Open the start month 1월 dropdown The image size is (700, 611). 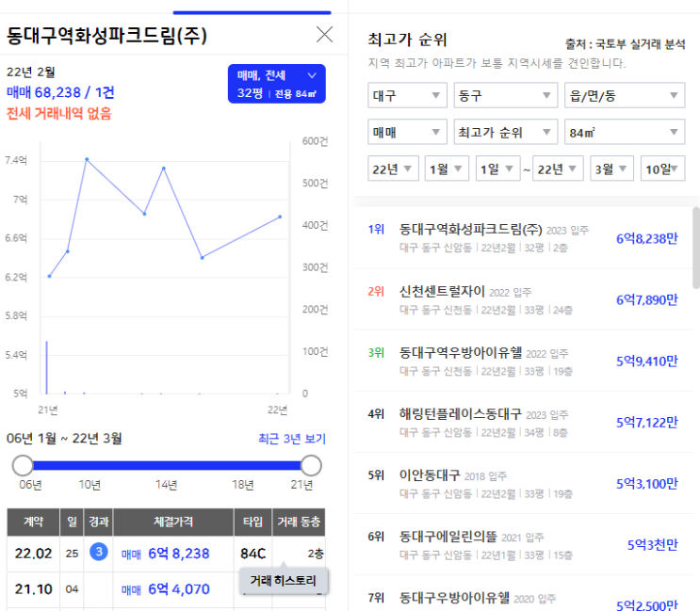tap(447, 169)
